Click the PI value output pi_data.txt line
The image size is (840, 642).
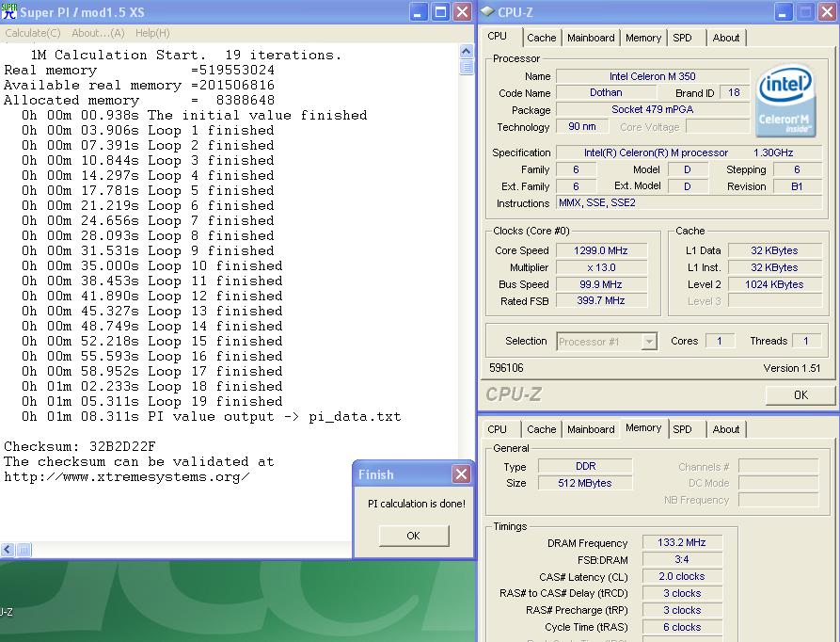point(211,416)
